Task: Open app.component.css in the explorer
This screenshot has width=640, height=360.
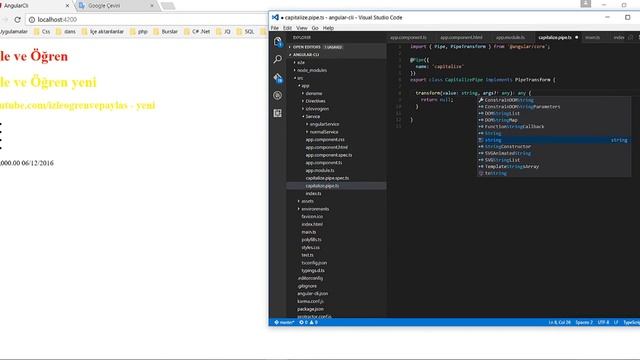Action: pyautogui.click(x=325, y=140)
